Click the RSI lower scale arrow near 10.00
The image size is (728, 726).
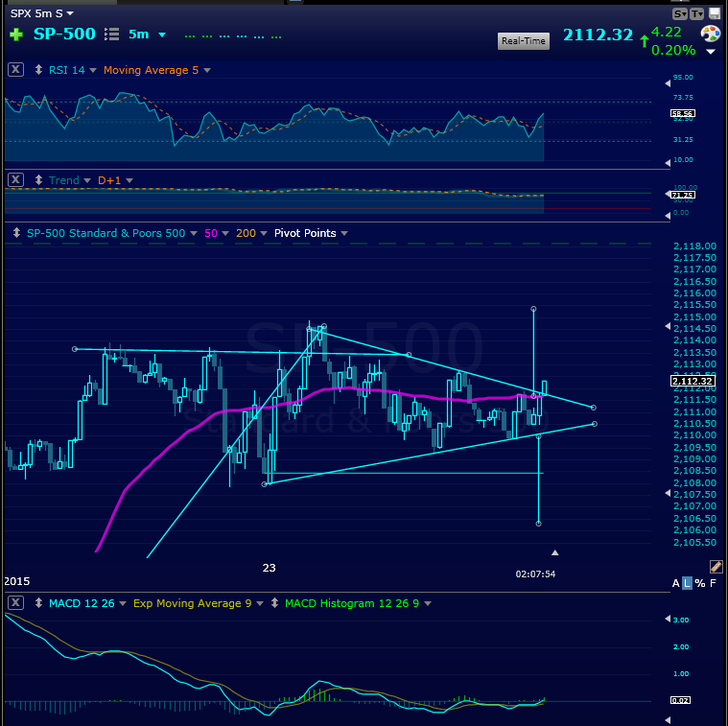coord(668,163)
